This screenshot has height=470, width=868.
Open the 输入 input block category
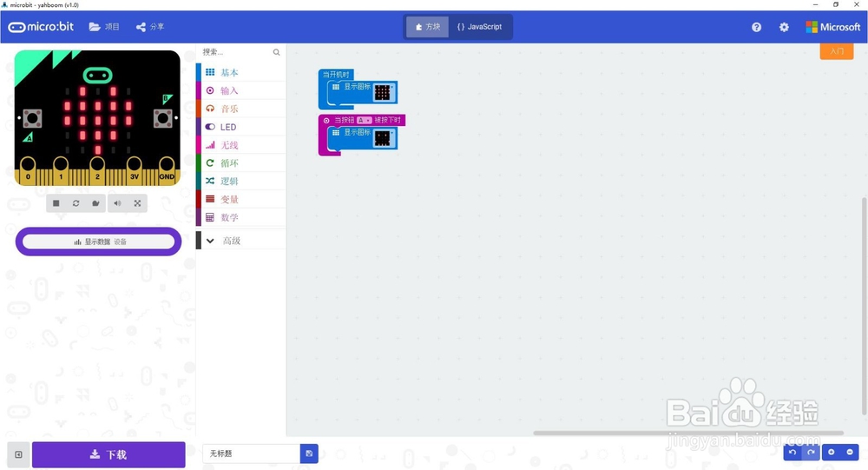click(241, 90)
